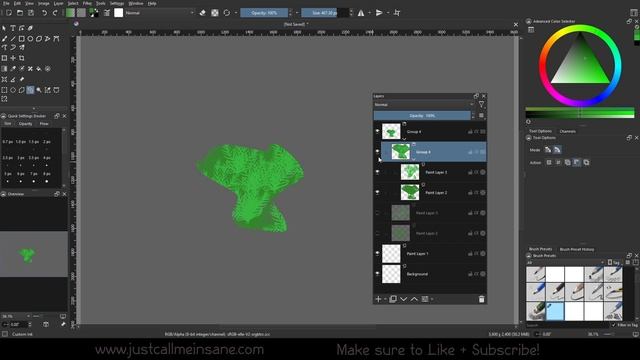Toggle preserve alpha in top toolbar
This screenshot has height=360, width=640.
[x=215, y=13]
